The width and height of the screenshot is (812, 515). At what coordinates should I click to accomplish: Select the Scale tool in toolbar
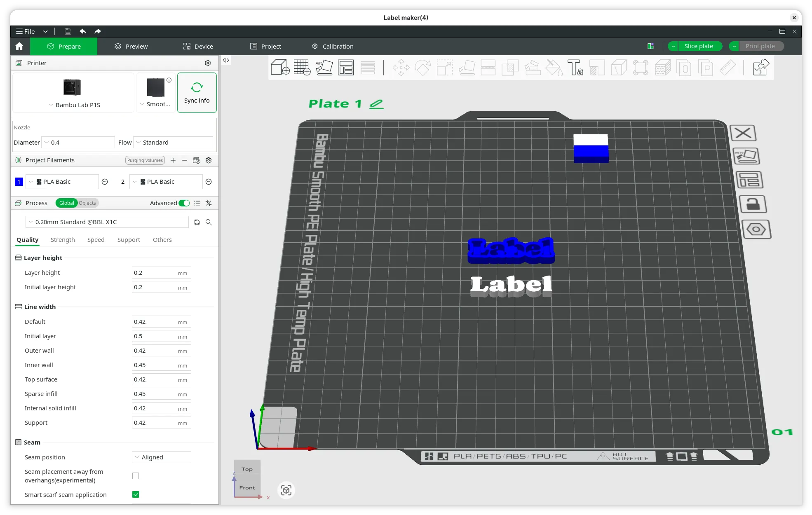tap(445, 68)
